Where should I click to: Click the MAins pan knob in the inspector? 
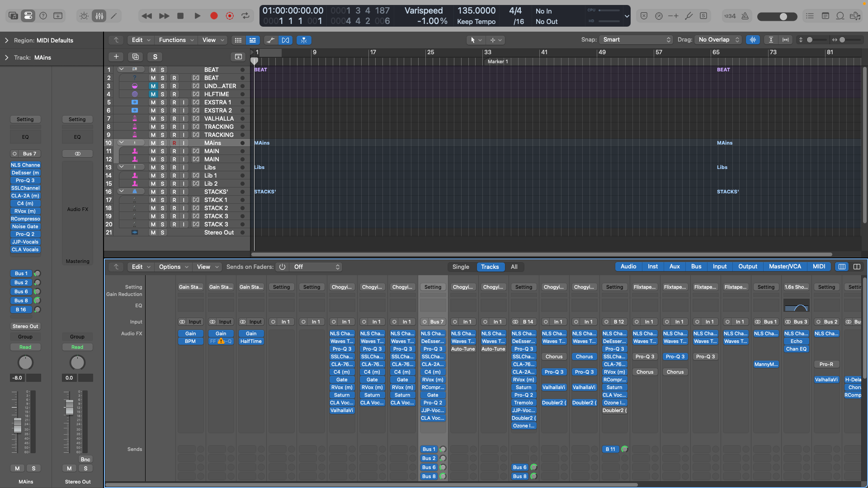25,362
